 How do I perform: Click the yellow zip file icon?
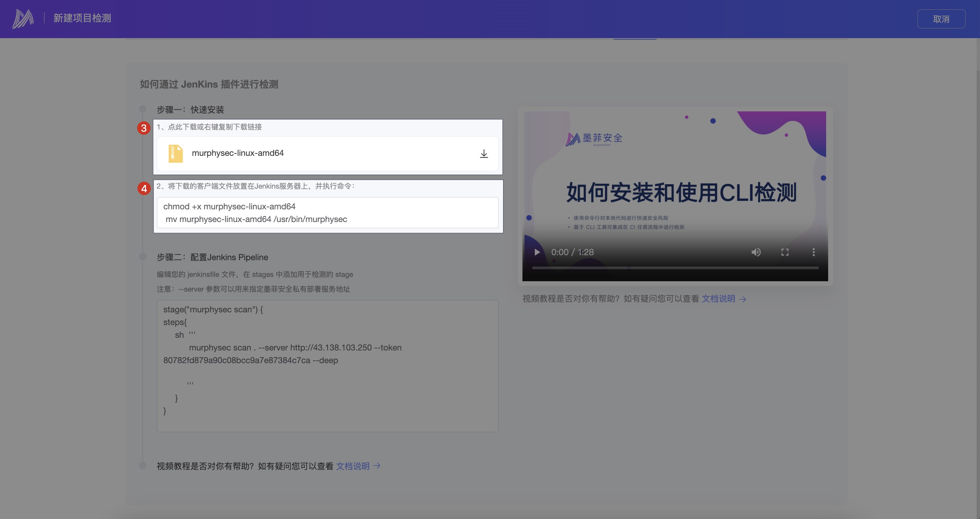coord(175,153)
